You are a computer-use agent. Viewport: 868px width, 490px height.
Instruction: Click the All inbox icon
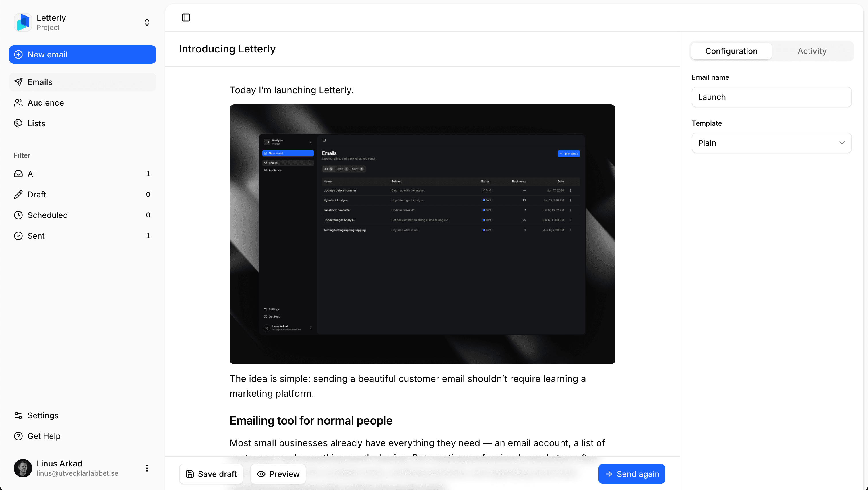19,174
